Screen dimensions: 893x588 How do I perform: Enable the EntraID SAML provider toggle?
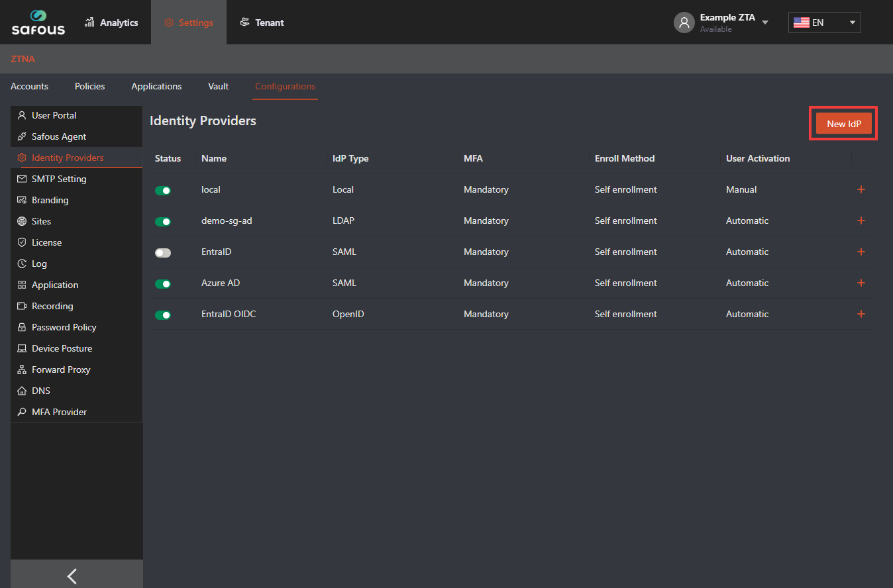point(163,252)
